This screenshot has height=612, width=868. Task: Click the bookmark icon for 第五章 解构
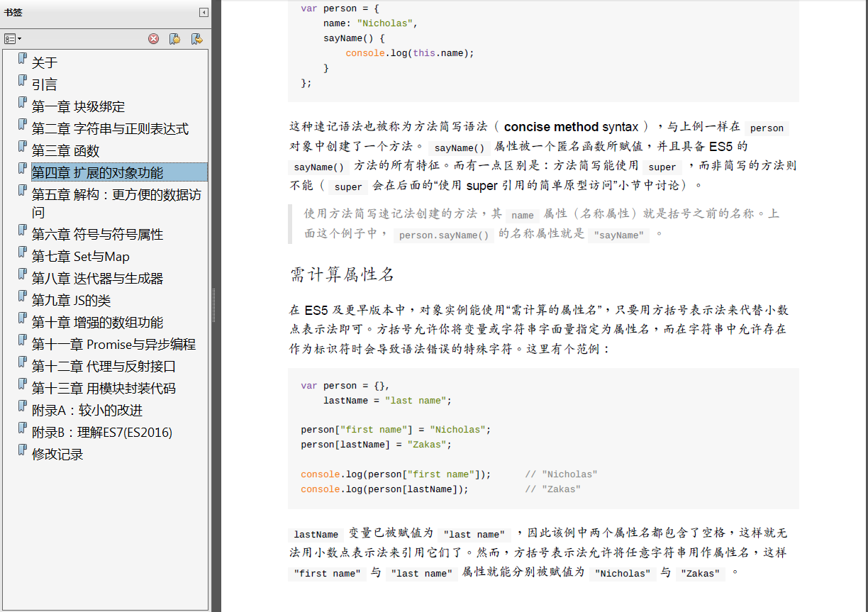pos(23,191)
